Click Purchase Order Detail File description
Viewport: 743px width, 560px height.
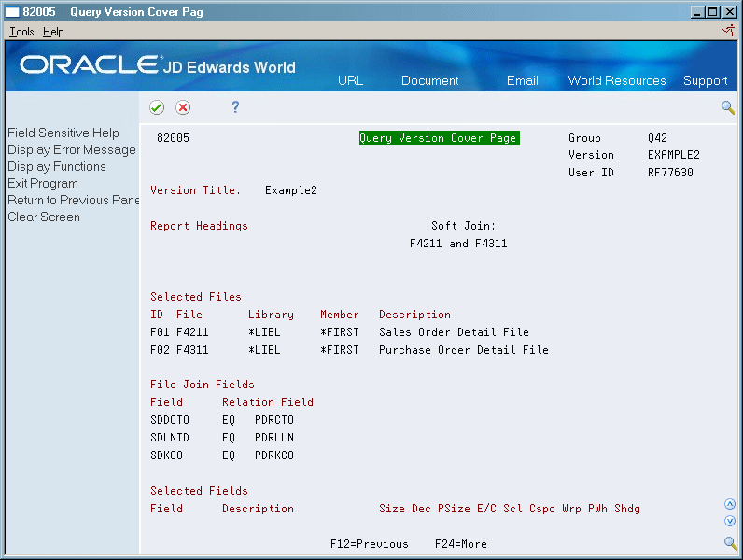464,350
